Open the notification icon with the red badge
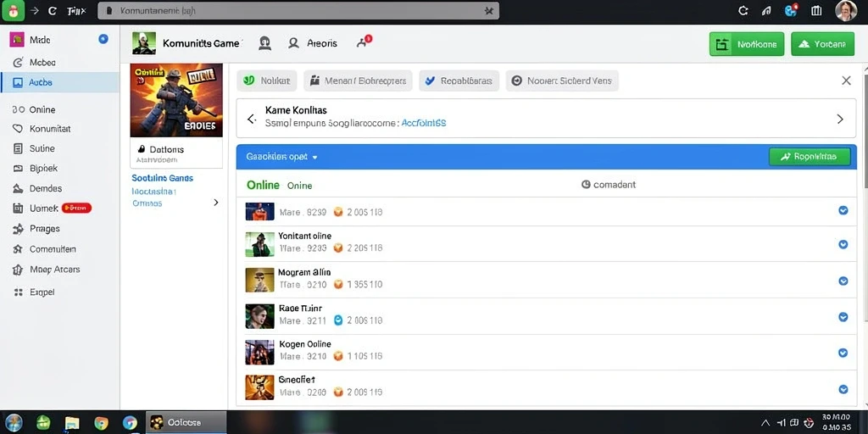 [364, 42]
